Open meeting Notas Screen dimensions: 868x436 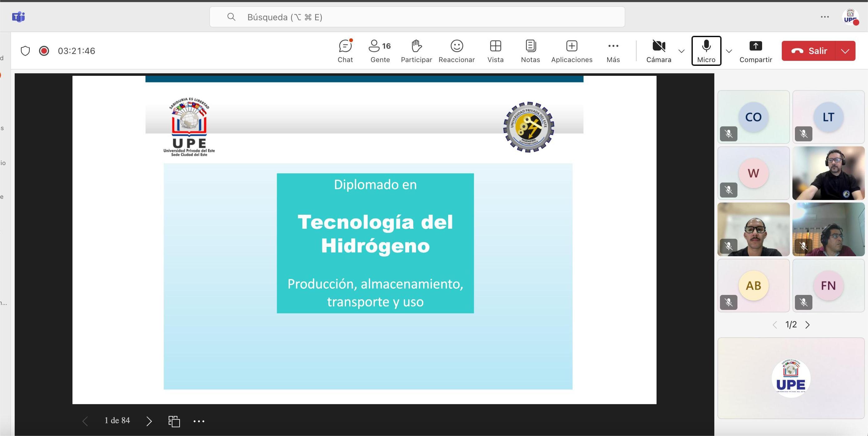(530, 51)
